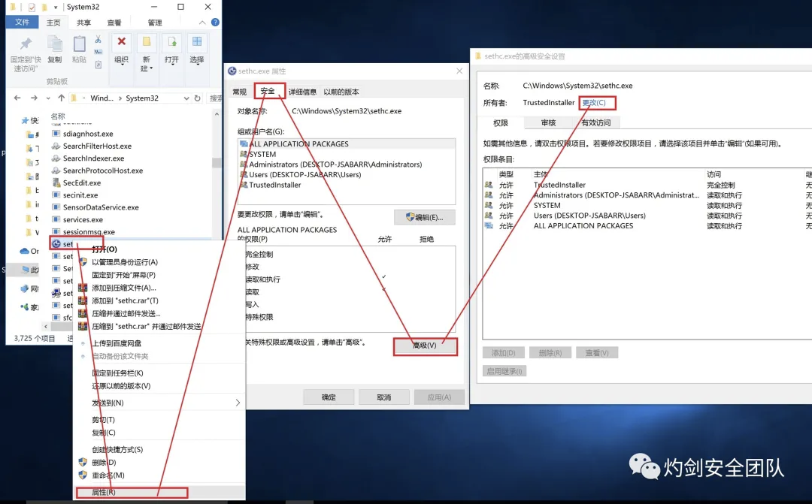Click the OneDrive cloud icon in sidebar
The image size is (812, 504).
[x=24, y=251]
